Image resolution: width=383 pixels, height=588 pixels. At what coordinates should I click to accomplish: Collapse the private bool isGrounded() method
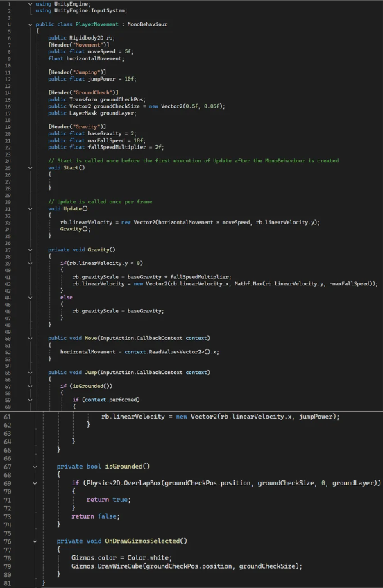(x=35, y=467)
